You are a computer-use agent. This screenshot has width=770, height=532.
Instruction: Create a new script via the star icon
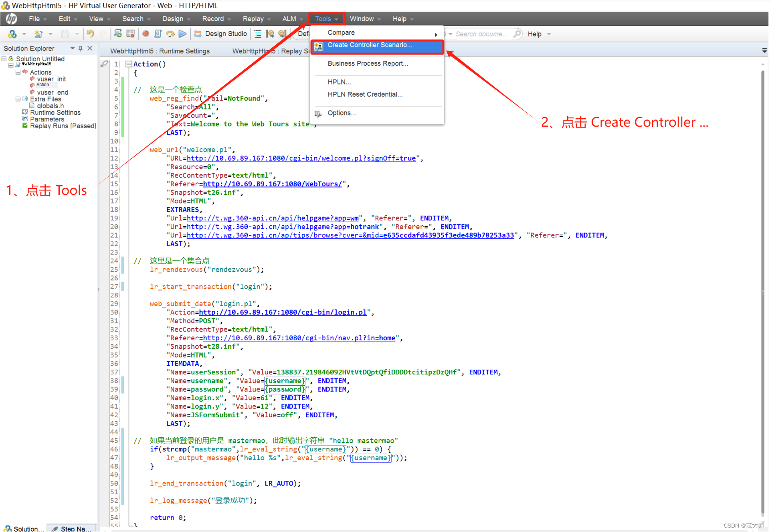(38, 34)
